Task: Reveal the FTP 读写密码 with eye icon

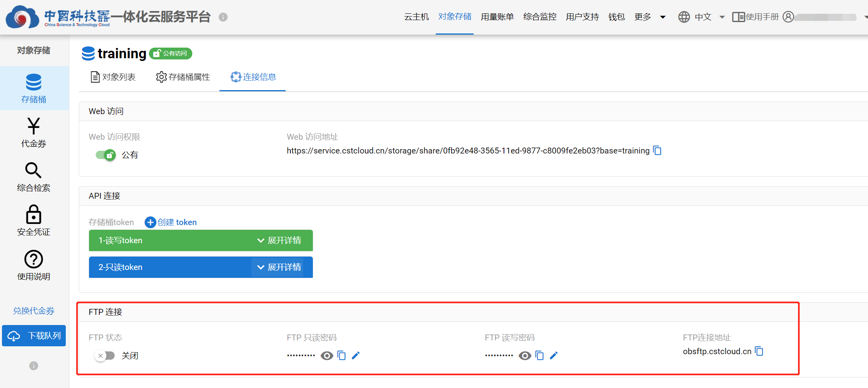Action: coord(525,356)
